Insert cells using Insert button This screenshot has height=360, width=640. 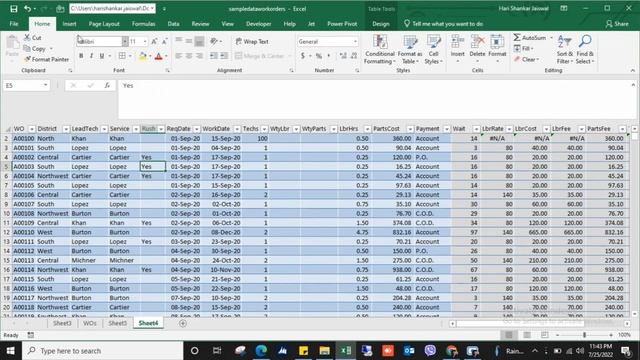coord(458,49)
